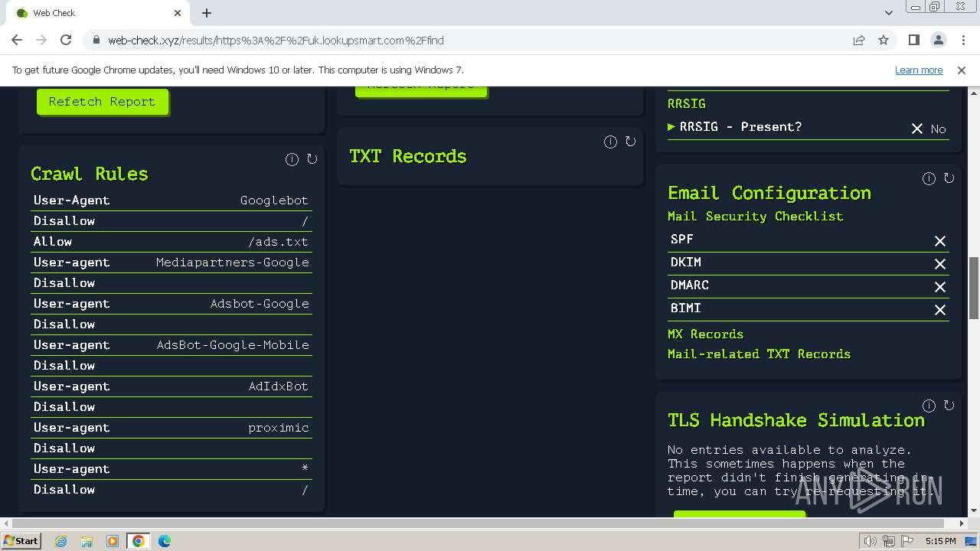This screenshot has height=551, width=980.
Task: Click the Email Configuration heading
Action: click(769, 193)
